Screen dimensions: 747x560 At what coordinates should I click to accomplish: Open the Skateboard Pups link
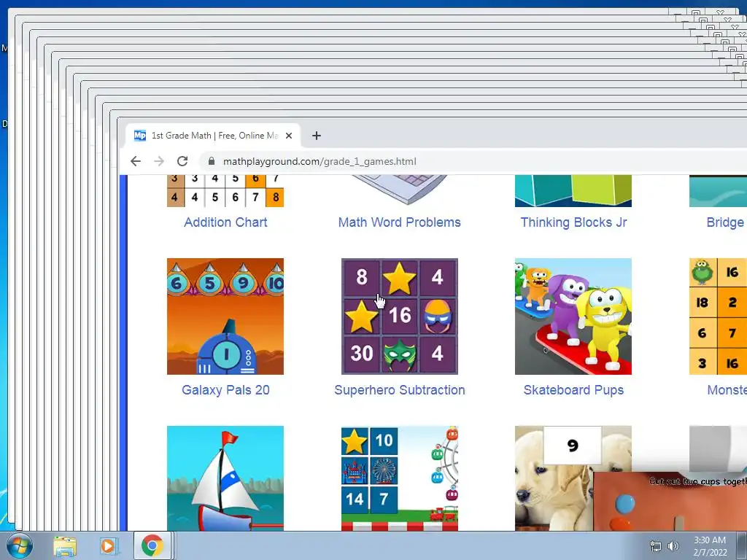click(x=573, y=390)
